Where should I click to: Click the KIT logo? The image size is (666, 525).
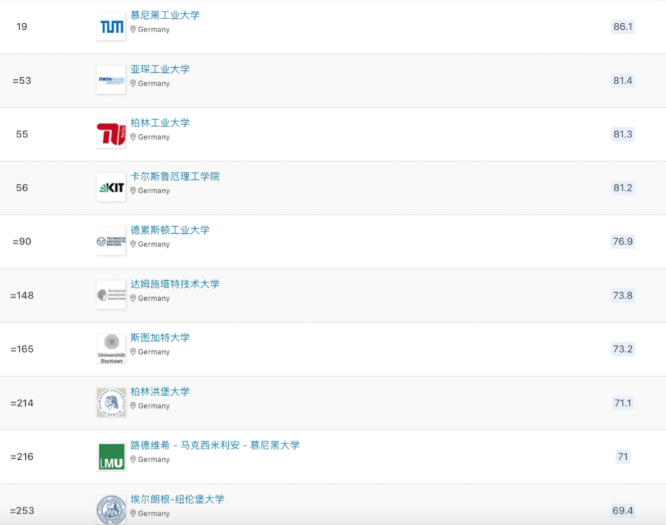click(111, 187)
